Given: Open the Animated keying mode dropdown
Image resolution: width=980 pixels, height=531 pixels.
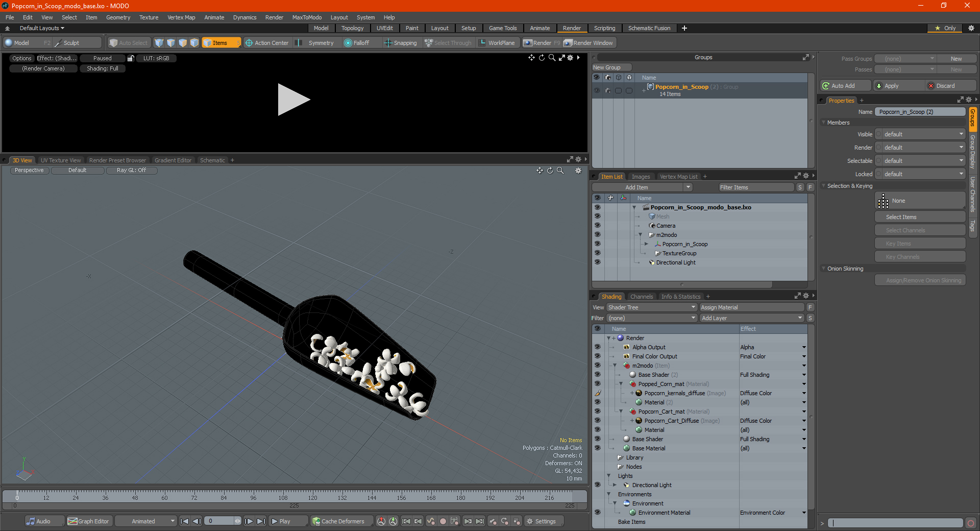Looking at the screenshot, I should click(146, 521).
